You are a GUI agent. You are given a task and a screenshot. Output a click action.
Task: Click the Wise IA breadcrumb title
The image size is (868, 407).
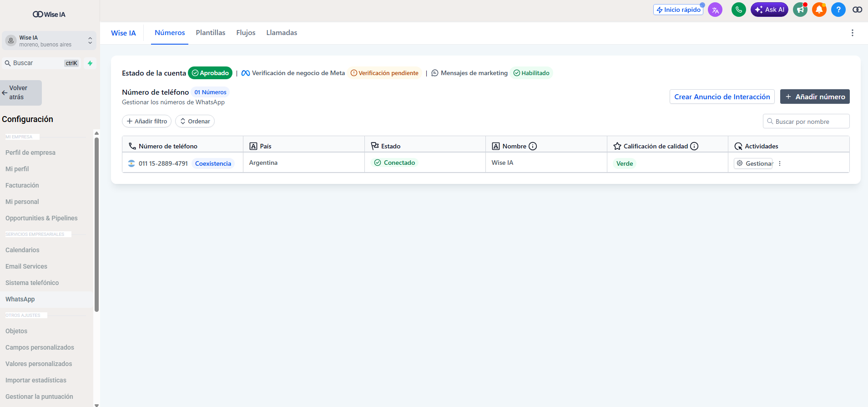tap(123, 33)
